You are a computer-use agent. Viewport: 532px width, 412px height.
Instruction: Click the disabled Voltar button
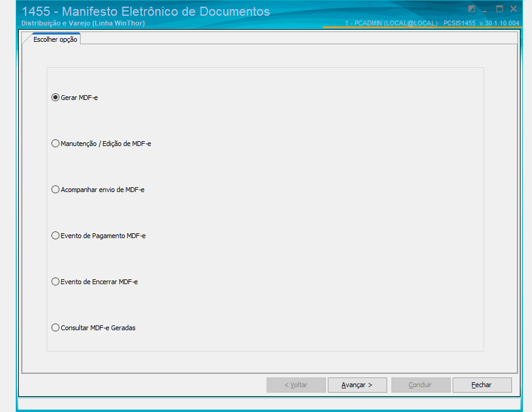[296, 385]
